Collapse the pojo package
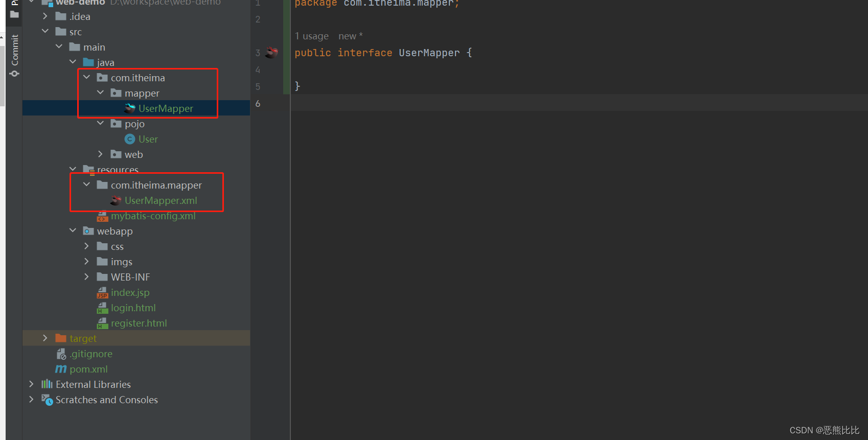 100,124
